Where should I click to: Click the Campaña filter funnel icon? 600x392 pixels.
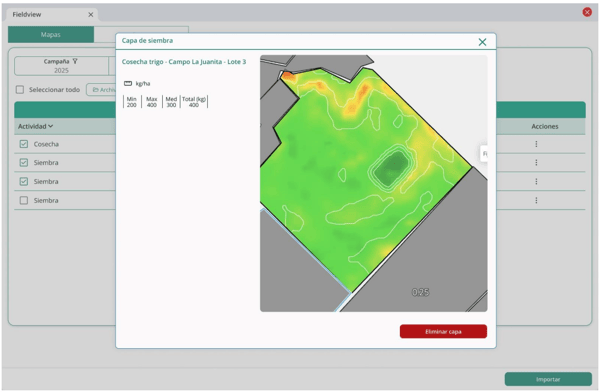click(75, 61)
